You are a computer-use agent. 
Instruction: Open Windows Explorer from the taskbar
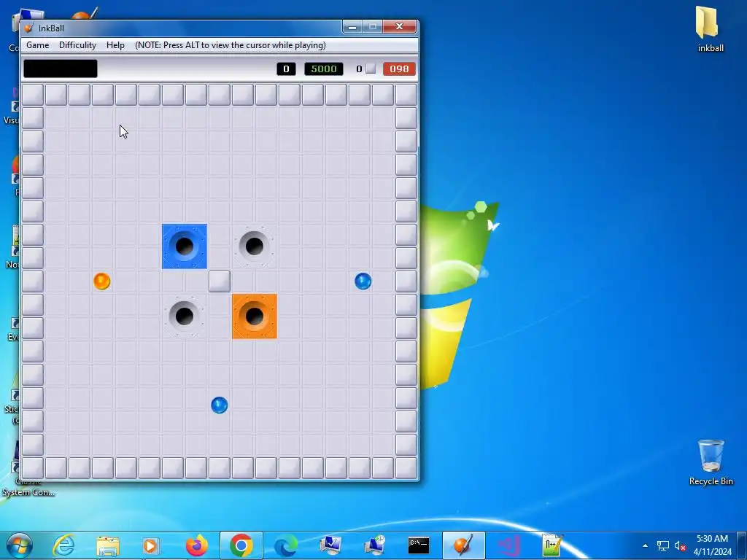tap(108, 545)
